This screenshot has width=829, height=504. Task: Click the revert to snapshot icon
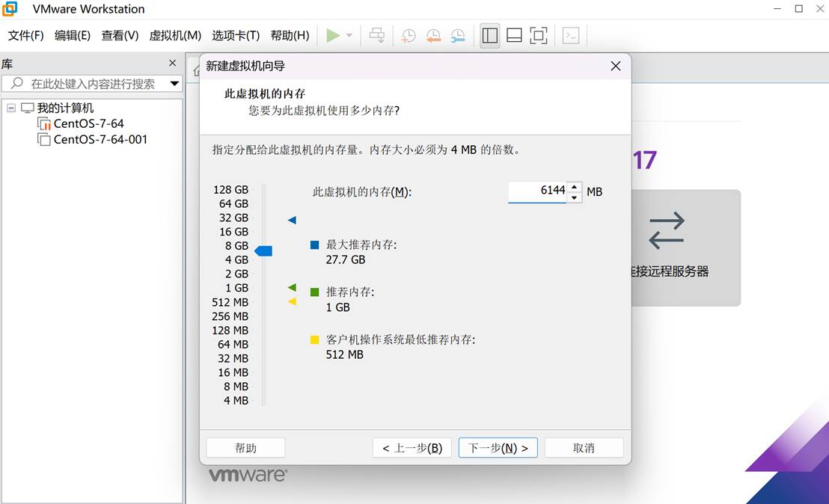click(433, 36)
